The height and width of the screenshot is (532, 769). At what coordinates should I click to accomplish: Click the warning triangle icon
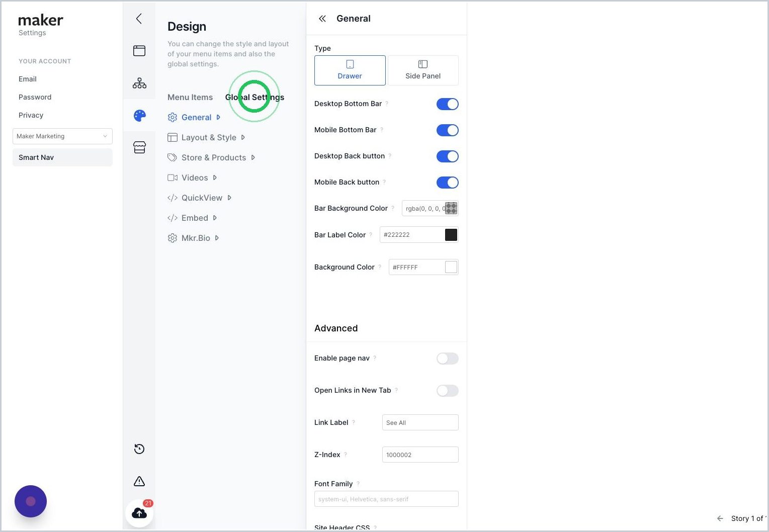139,481
